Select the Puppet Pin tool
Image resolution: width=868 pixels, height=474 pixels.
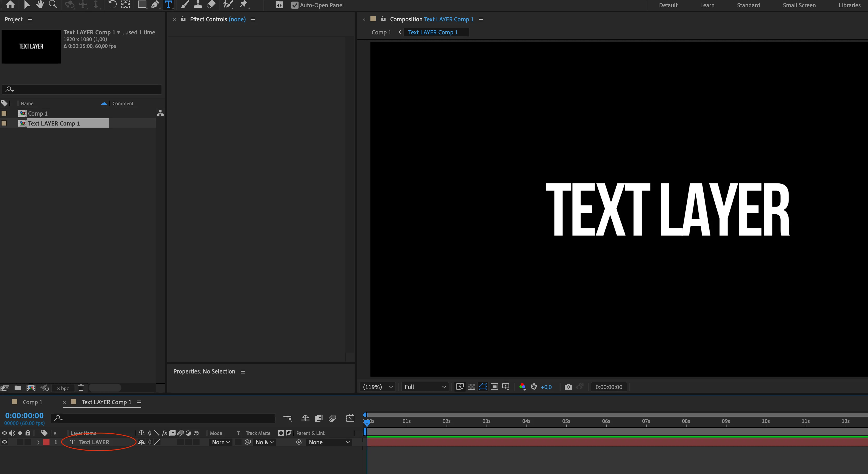243,4
